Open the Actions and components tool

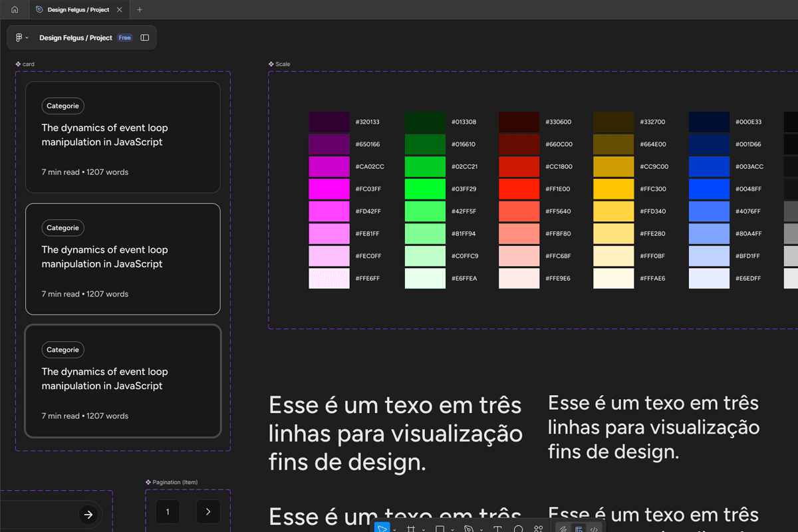coord(539,529)
